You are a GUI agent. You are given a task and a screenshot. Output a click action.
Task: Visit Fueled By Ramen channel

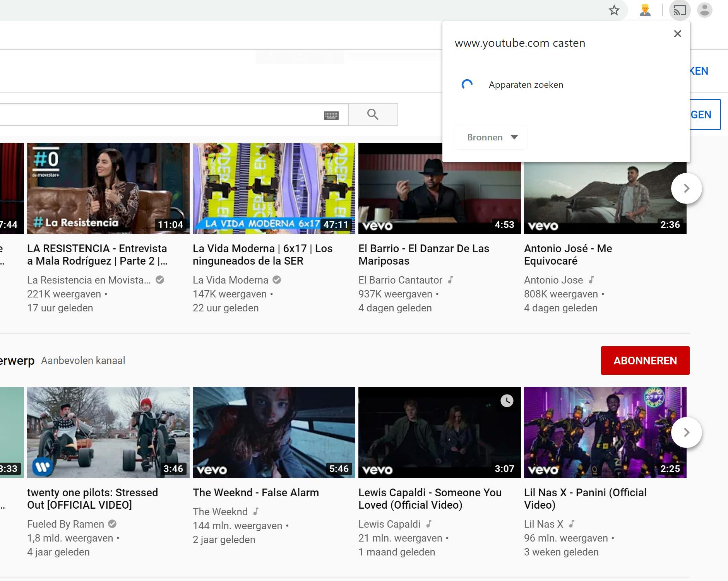click(66, 524)
